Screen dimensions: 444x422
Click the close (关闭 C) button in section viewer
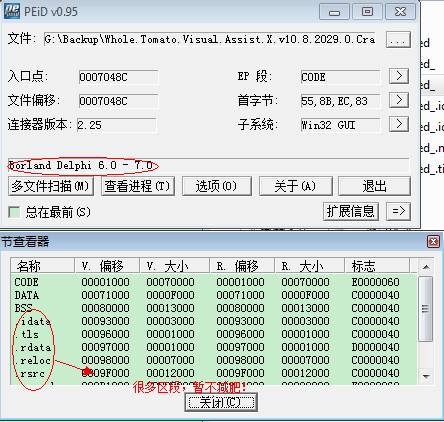(x=220, y=402)
